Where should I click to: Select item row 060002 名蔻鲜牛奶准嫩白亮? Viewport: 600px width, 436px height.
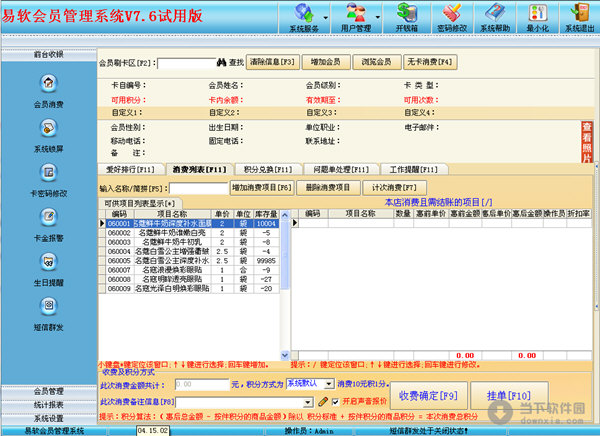(189, 233)
